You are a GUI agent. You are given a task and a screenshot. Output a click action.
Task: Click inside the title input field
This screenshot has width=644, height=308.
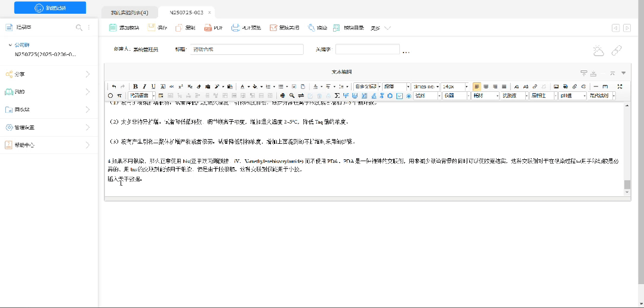click(247, 50)
